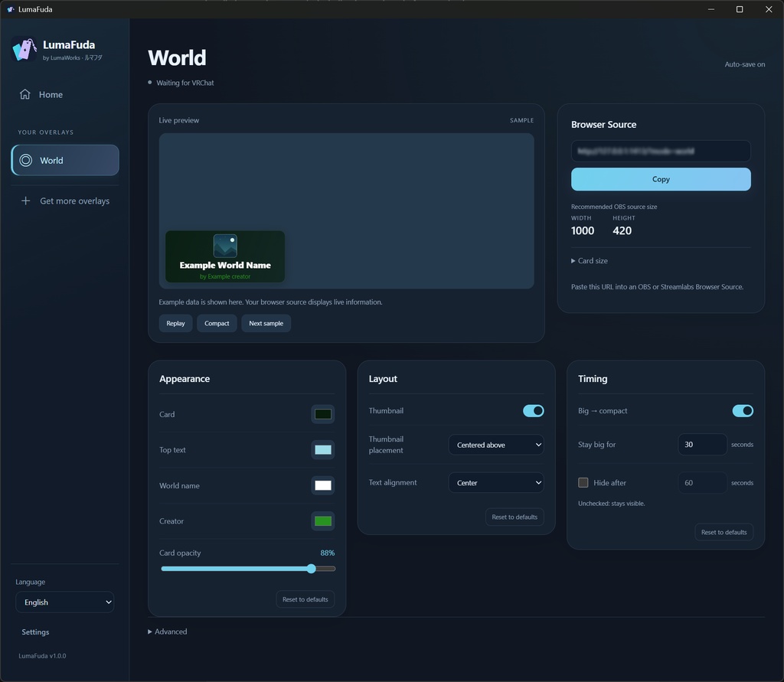Expand the Card size section
The height and width of the screenshot is (682, 784).
590,260
